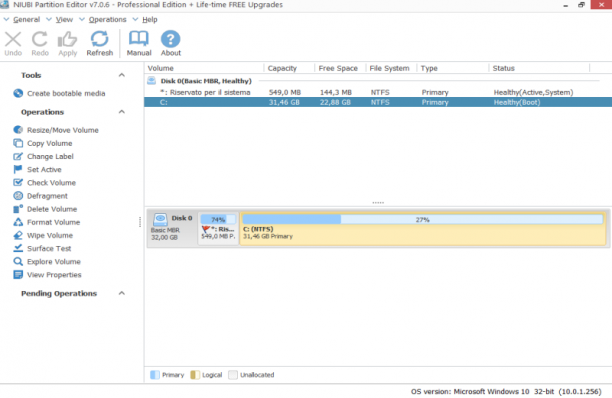Screen dimensions: 612x398
Task: Collapse the Pending Operations section
Action: [122, 293]
